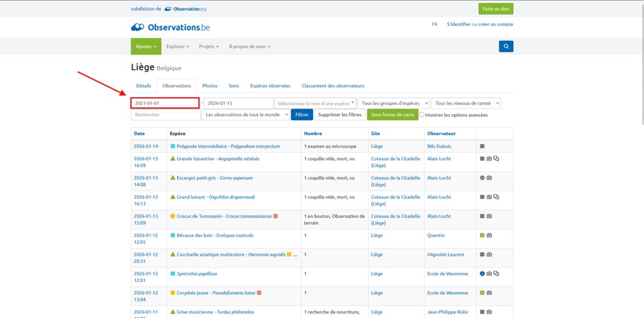The width and height of the screenshot is (644, 318).
Task: Click red globe icon beside Crocus tommasinianus
Action: [x=275, y=216]
